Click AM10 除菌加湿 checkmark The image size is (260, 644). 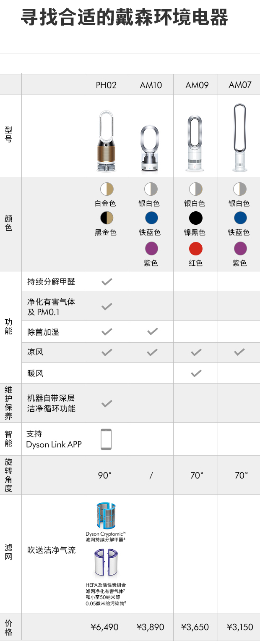[152, 331]
